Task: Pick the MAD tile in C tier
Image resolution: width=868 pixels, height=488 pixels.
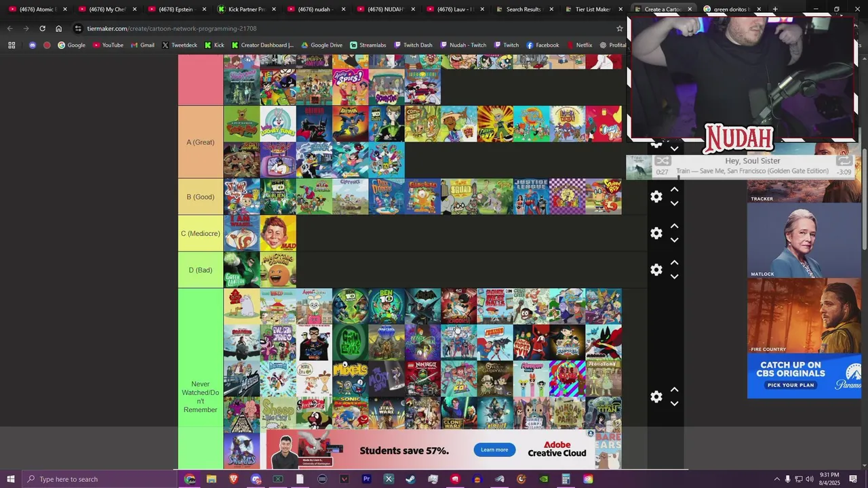Action: click(278, 233)
